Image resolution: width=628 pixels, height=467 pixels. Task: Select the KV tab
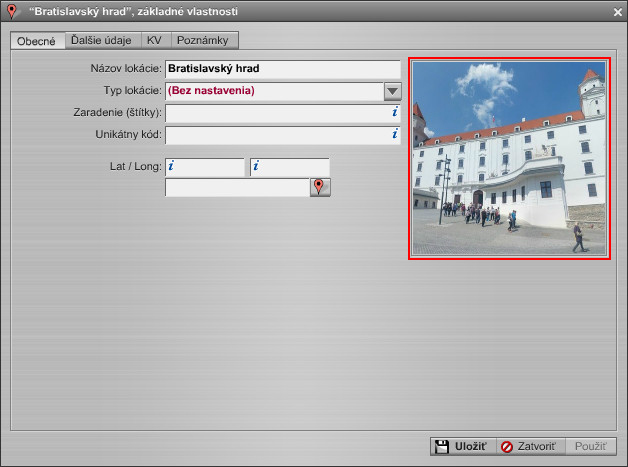click(154, 41)
